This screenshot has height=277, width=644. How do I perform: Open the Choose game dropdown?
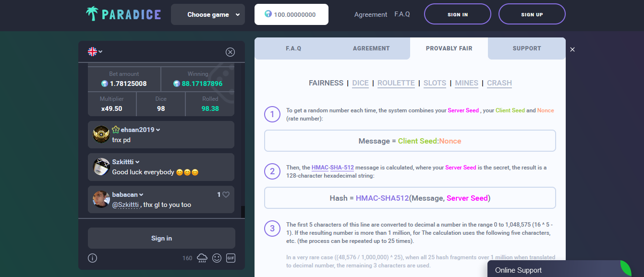click(208, 14)
